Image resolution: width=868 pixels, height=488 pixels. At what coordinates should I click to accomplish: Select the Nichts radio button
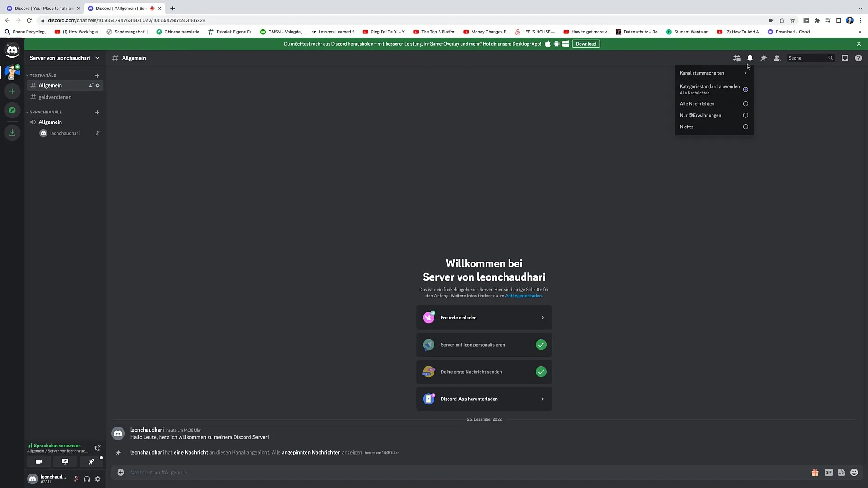[x=746, y=127]
